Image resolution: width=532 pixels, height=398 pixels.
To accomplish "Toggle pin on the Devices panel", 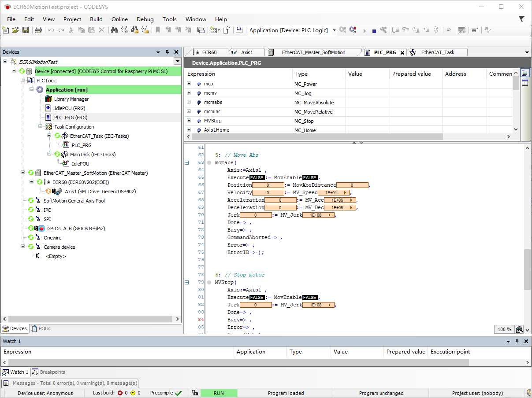I will (167, 52).
